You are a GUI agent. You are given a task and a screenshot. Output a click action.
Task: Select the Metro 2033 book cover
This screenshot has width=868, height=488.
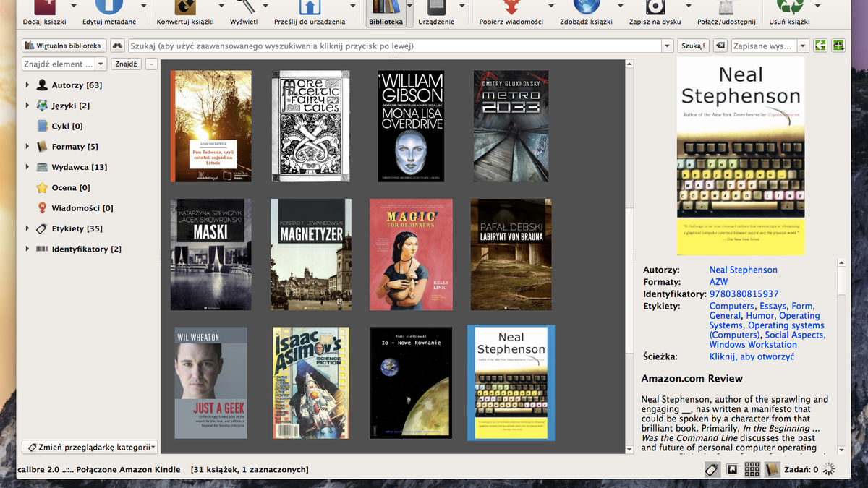tap(511, 126)
